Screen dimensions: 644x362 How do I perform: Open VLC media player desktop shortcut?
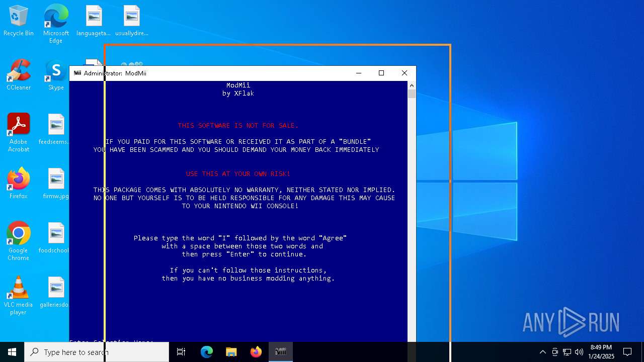(19, 296)
